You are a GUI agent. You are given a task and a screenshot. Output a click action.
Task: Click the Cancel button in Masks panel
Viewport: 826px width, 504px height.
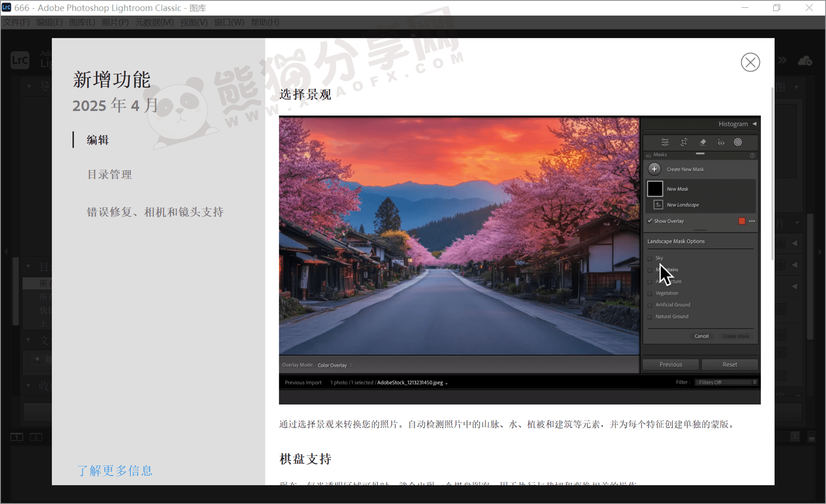702,336
